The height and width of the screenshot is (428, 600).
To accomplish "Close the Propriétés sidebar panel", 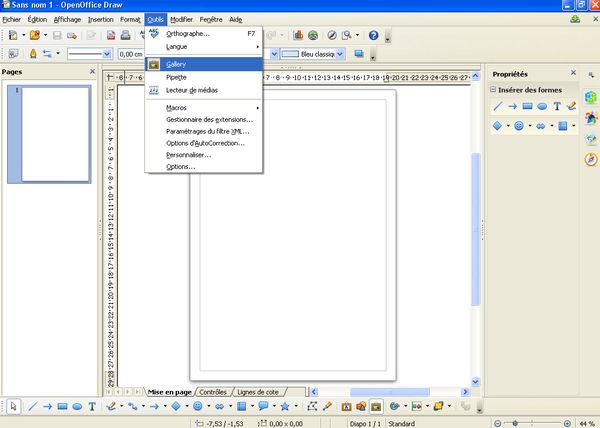I will pos(573,72).
